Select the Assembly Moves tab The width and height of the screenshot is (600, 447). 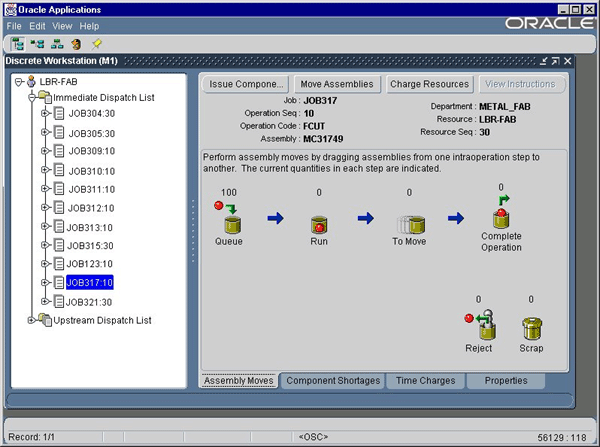tap(239, 381)
